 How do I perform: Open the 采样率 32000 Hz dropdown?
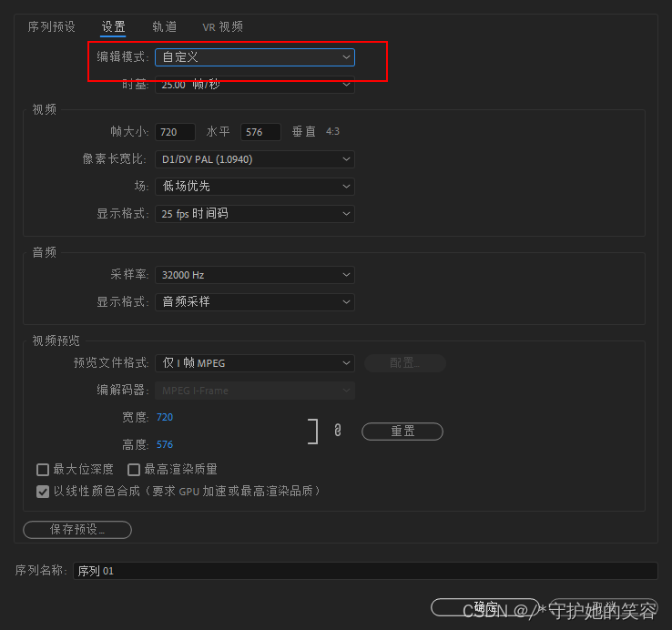(x=255, y=275)
